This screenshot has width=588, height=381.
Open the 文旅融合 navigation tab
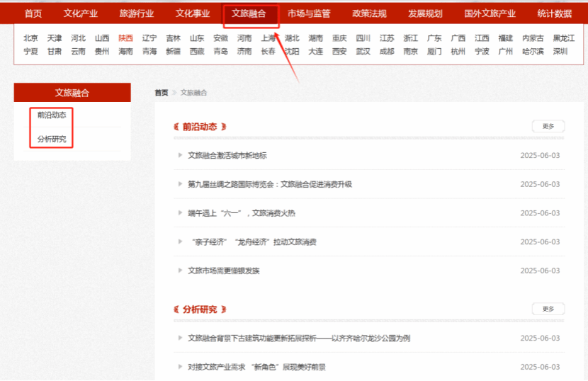[249, 13]
